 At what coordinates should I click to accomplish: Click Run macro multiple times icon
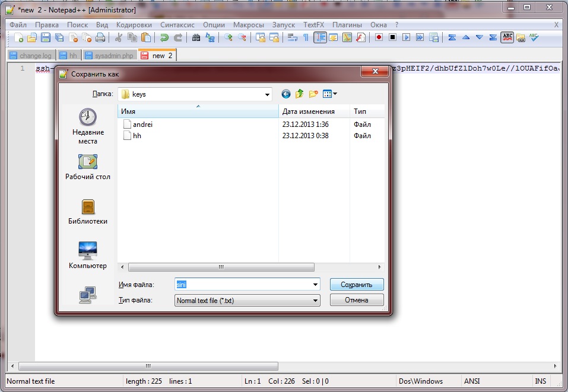420,37
